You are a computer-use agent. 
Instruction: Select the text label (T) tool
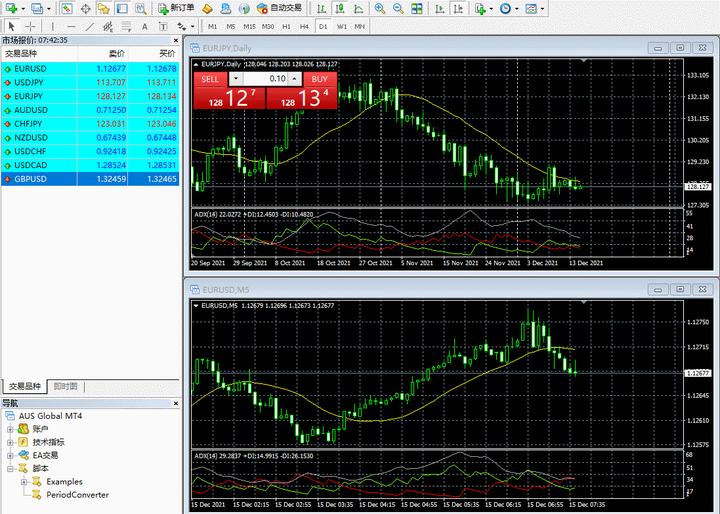click(x=163, y=27)
